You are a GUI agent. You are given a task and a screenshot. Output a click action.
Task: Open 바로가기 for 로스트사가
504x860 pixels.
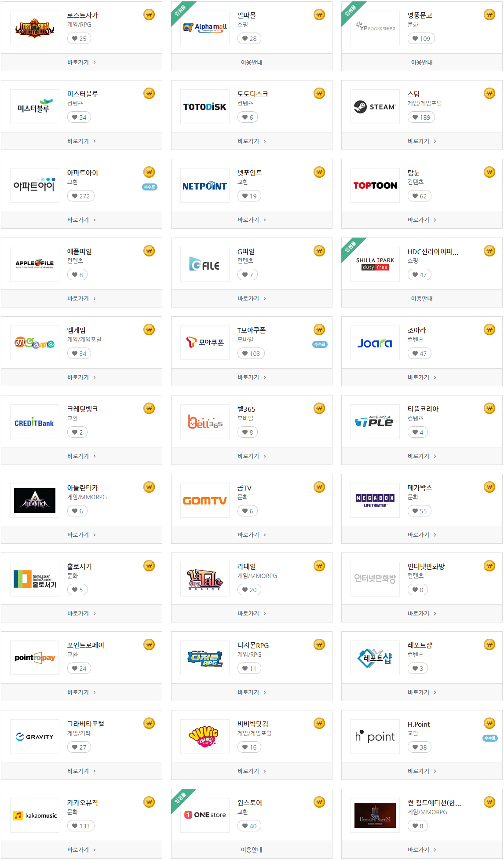(81, 62)
